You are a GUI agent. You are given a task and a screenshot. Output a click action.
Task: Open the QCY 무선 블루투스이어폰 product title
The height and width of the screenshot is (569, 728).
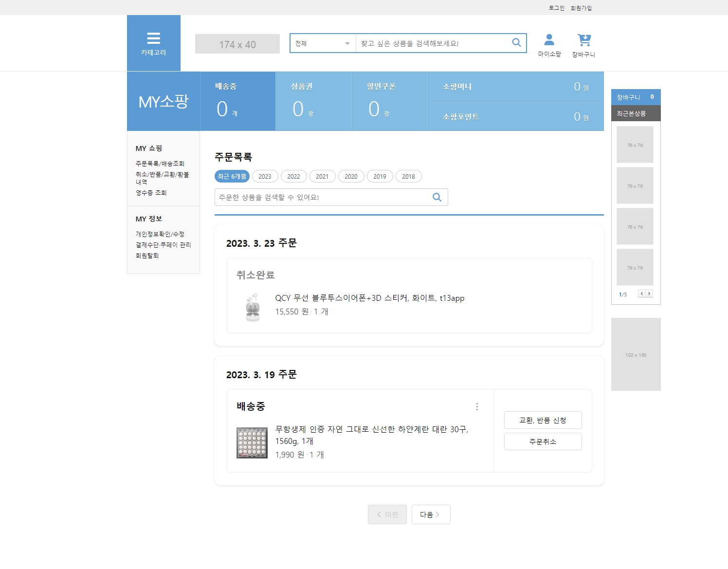coord(370,298)
